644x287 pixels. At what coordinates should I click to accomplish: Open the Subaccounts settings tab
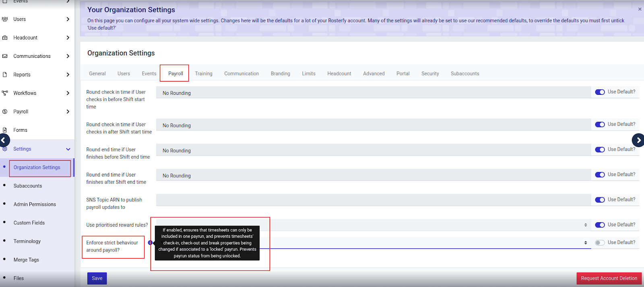465,74
